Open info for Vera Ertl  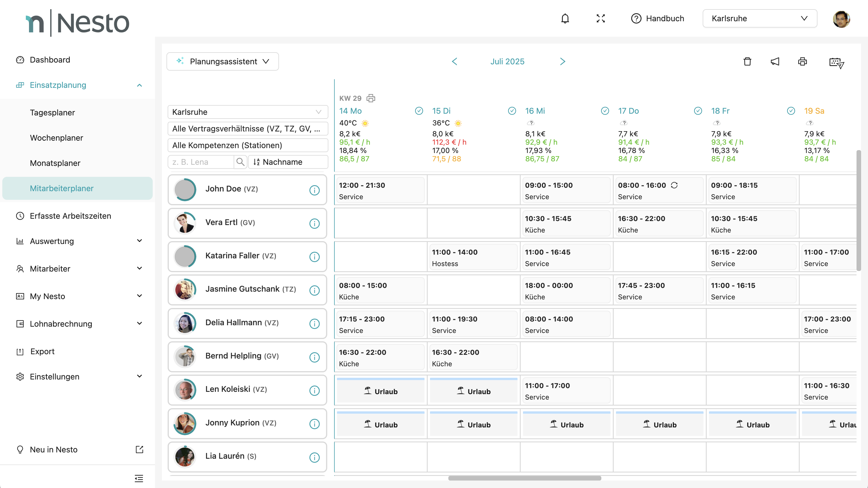coord(314,223)
